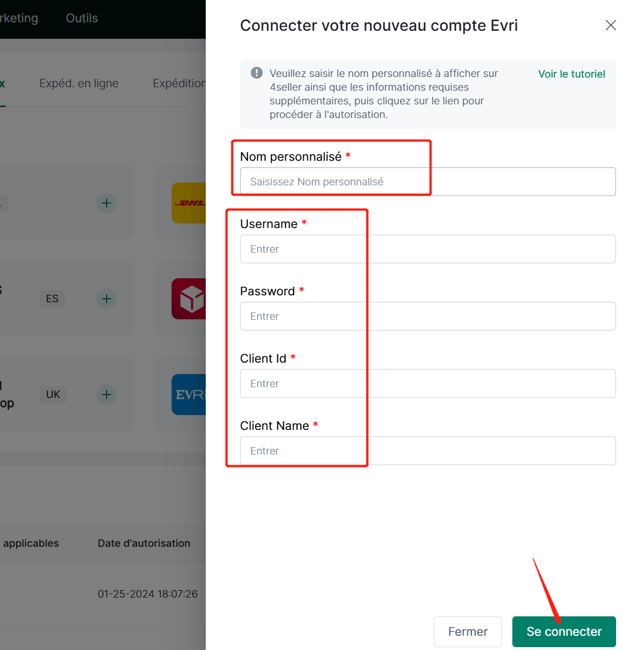Click into the Username field
Viewport: 644px width, 650px height.
pos(427,249)
